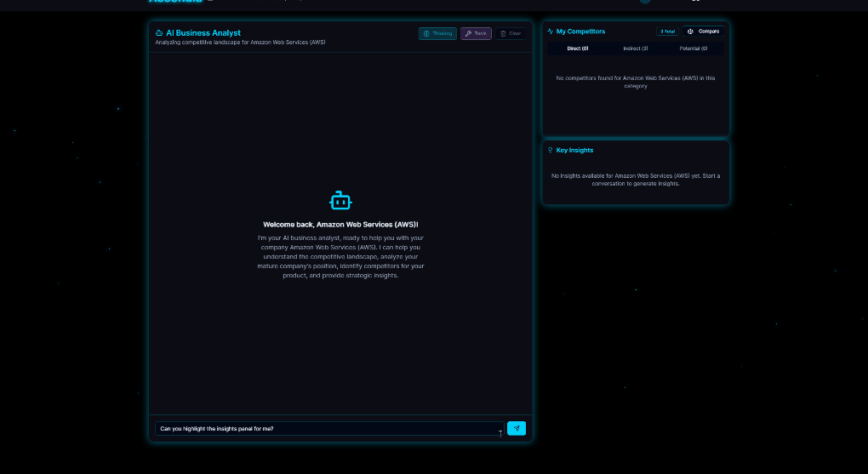Toggle the Tools button
The image size is (868, 474).
coord(476,34)
